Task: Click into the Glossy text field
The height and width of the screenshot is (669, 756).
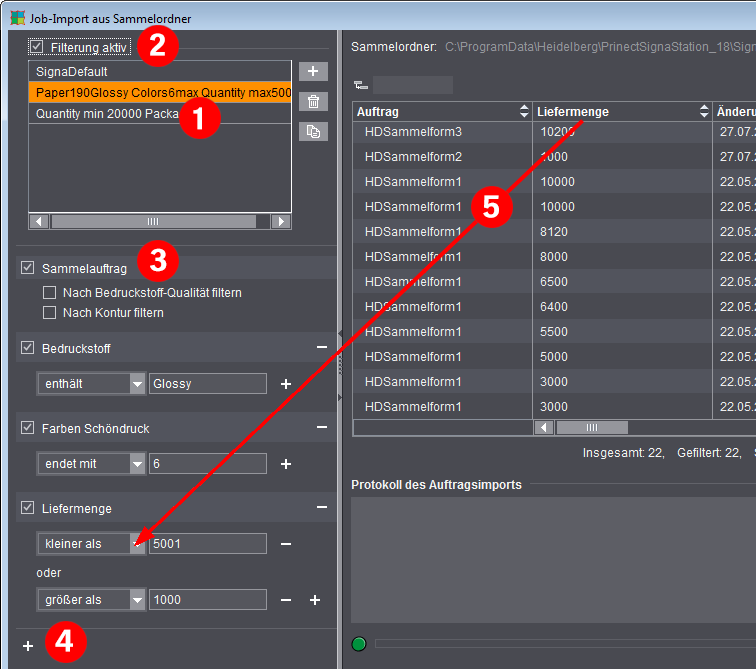Action: point(208,384)
